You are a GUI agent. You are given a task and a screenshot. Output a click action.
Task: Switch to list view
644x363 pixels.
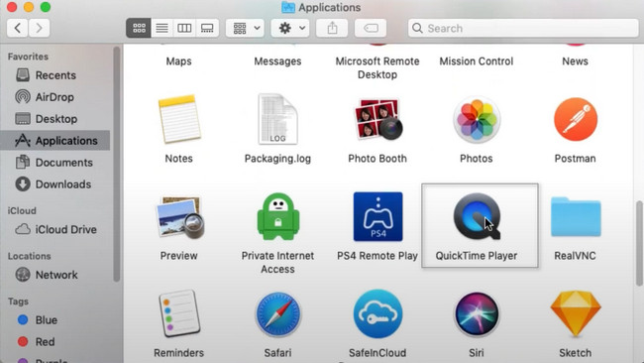[x=161, y=28]
